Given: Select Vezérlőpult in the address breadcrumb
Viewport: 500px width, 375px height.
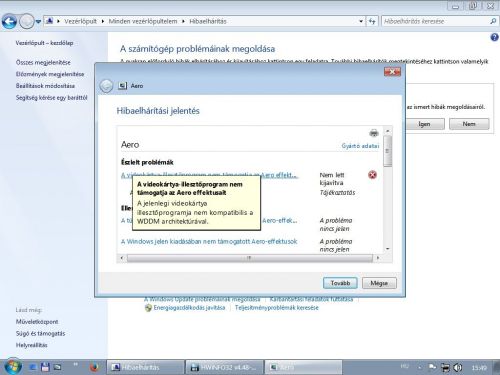Looking at the screenshot, I should click(x=80, y=21).
